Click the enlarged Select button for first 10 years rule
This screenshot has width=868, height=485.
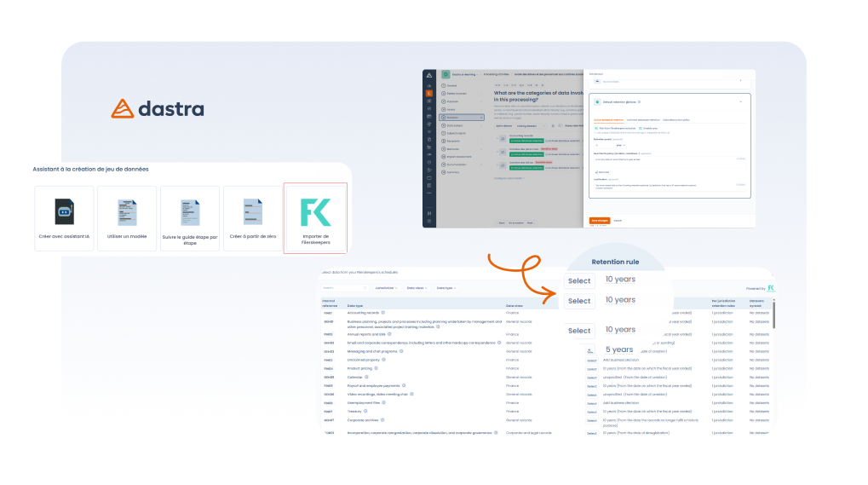(x=579, y=280)
